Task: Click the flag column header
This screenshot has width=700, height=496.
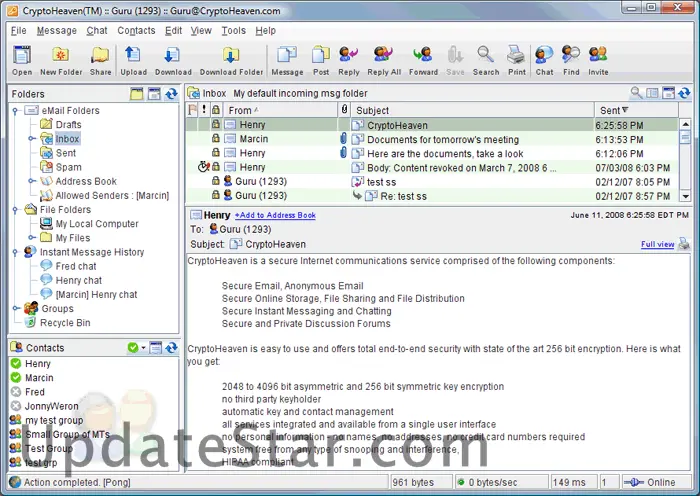Action: click(192, 110)
